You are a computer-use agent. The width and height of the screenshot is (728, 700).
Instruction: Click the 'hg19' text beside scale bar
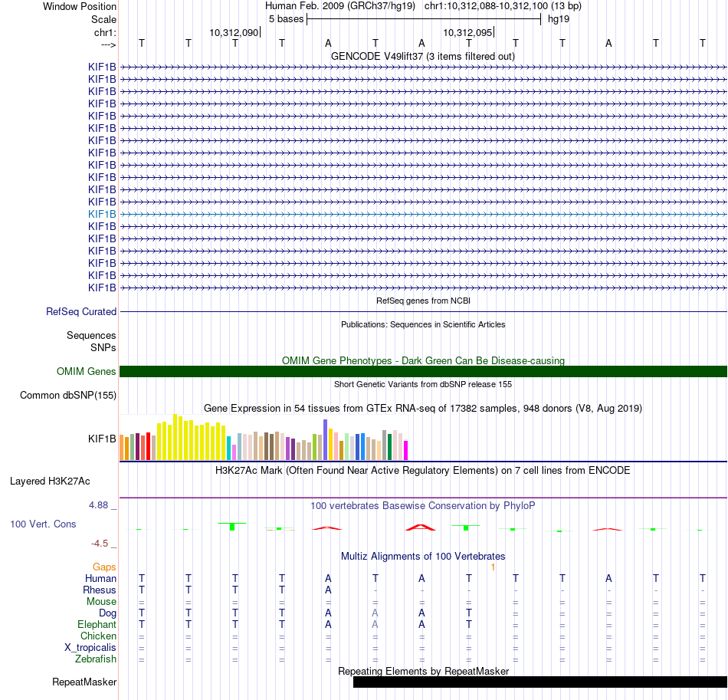559,19
